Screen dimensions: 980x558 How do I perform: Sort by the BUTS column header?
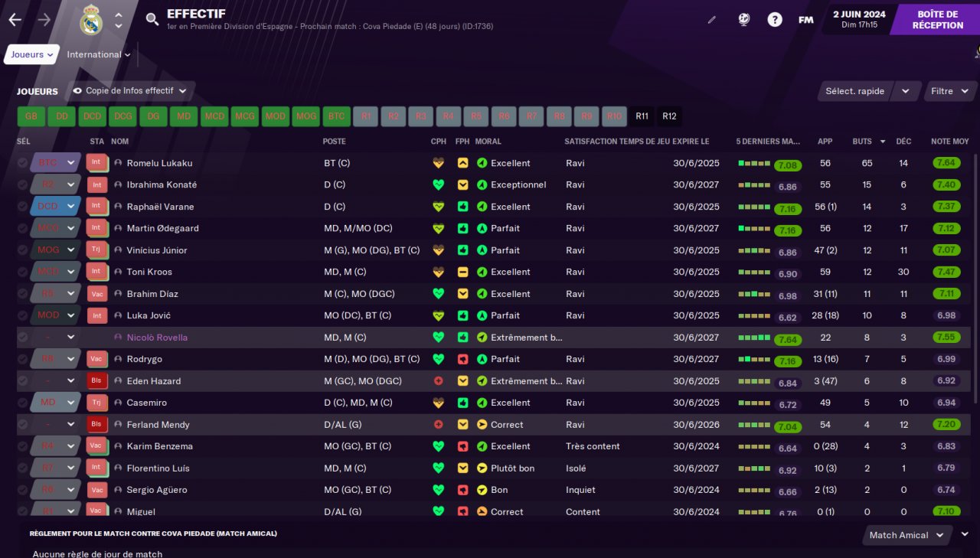pyautogui.click(x=863, y=142)
